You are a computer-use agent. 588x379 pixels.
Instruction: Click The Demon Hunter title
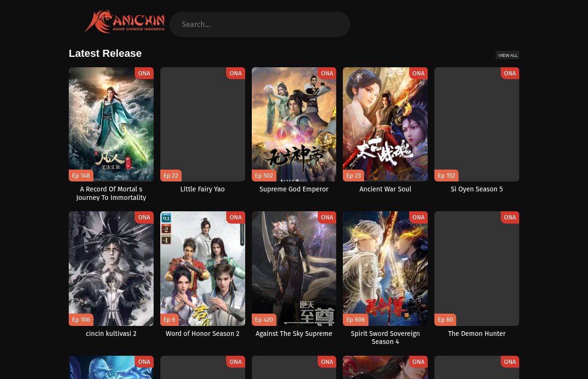click(477, 334)
